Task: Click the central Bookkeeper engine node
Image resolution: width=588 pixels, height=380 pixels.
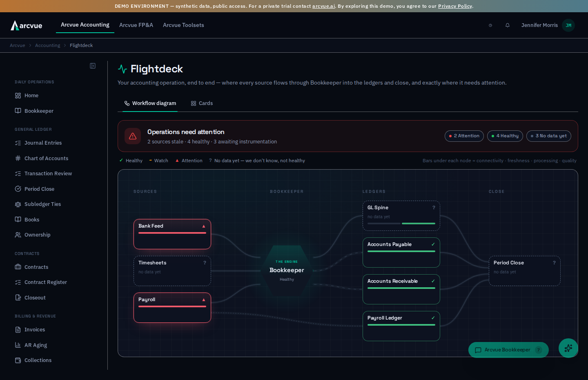Action: click(x=287, y=270)
